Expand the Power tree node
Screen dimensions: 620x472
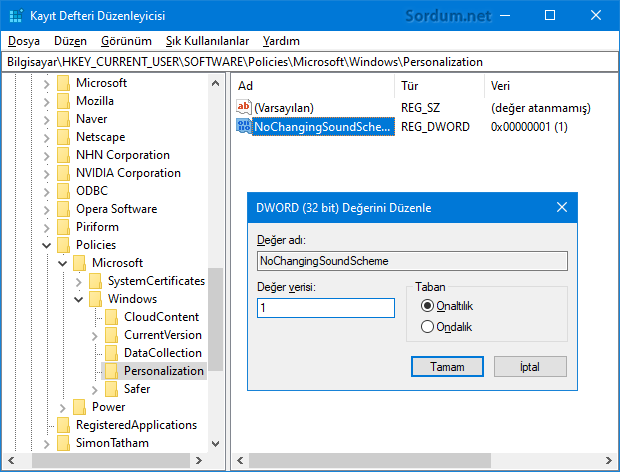62,407
